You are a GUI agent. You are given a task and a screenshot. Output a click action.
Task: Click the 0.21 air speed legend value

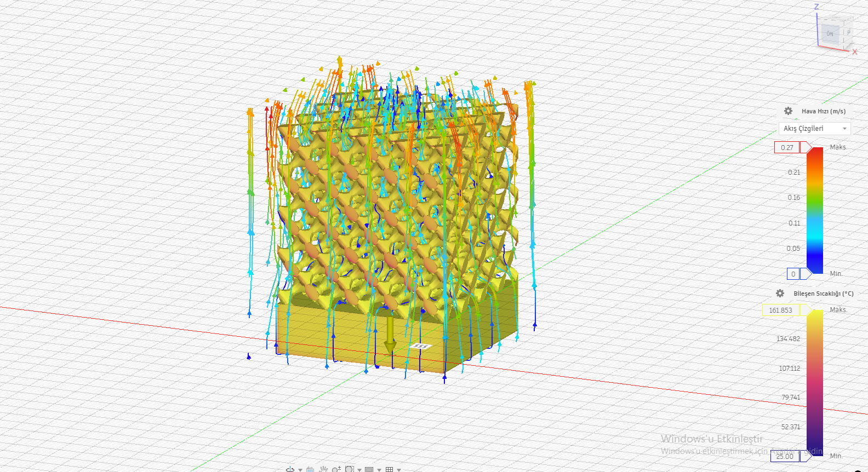point(794,172)
